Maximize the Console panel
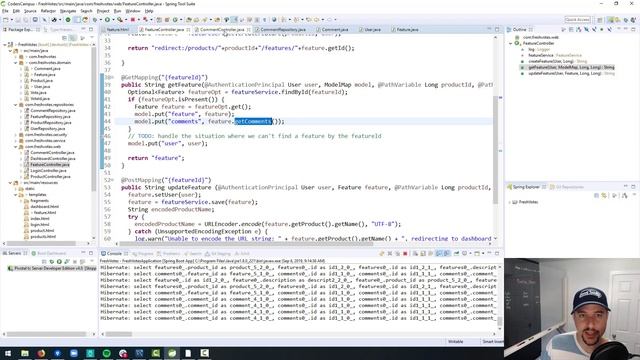The width and height of the screenshot is (640, 360). coord(497,253)
